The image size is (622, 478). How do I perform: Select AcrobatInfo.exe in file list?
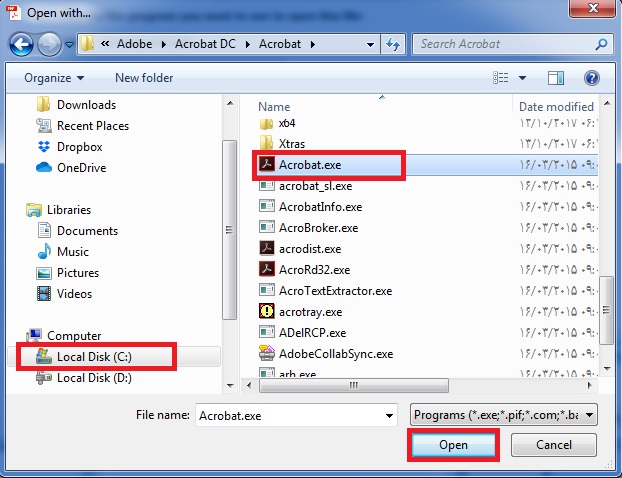pyautogui.click(x=311, y=207)
